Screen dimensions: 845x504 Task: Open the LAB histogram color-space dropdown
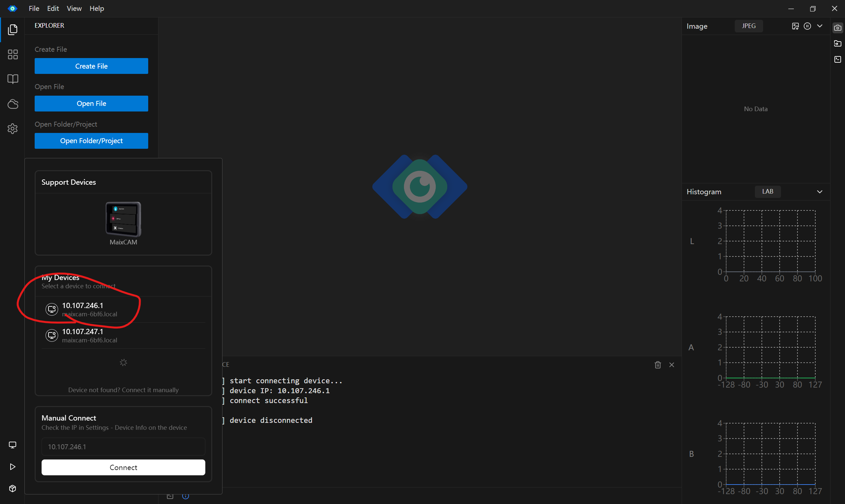pyautogui.click(x=767, y=192)
